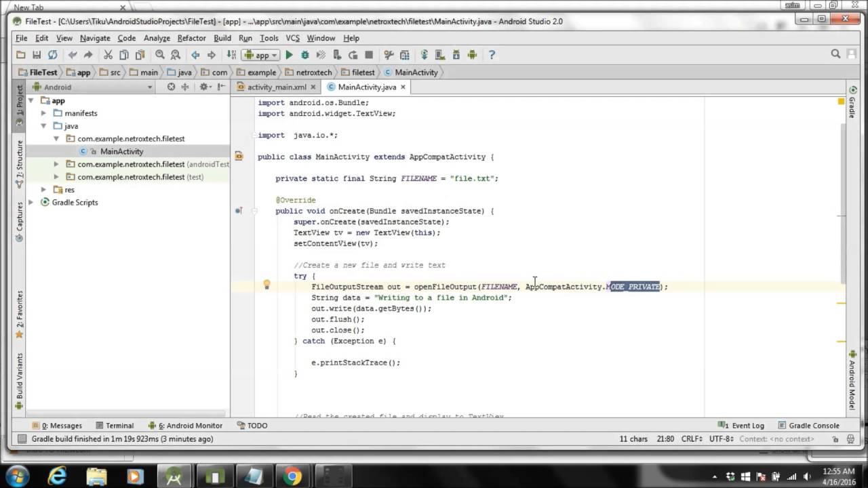Click the FileTest breadcrumb
This screenshot has width=868, height=488.
click(39, 73)
